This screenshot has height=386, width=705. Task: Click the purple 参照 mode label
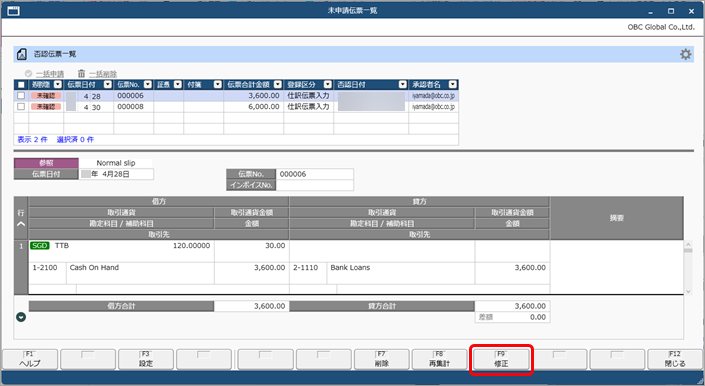[x=46, y=163]
